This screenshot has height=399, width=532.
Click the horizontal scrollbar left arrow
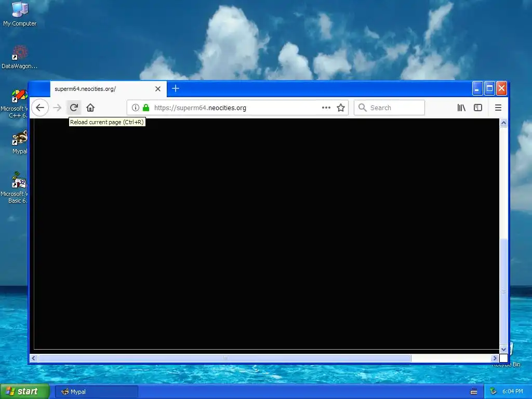coord(34,358)
